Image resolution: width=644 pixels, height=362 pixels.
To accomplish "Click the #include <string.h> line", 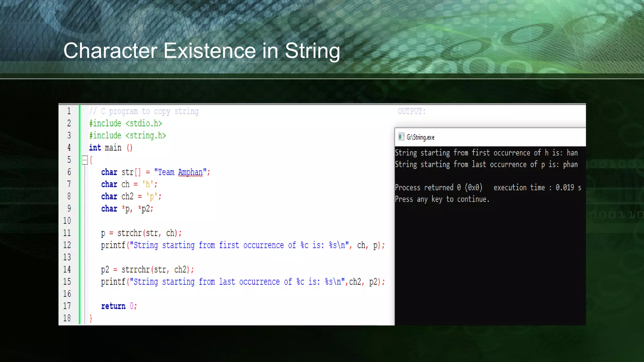I will [x=127, y=136].
